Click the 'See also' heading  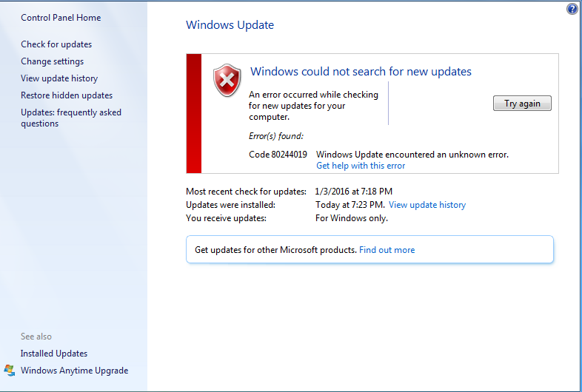coord(36,337)
